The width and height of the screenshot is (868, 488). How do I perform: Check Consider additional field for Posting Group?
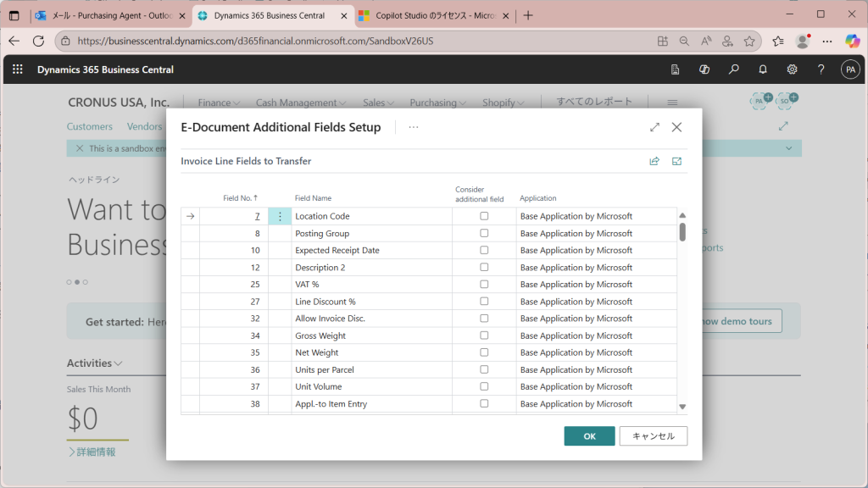click(x=484, y=234)
